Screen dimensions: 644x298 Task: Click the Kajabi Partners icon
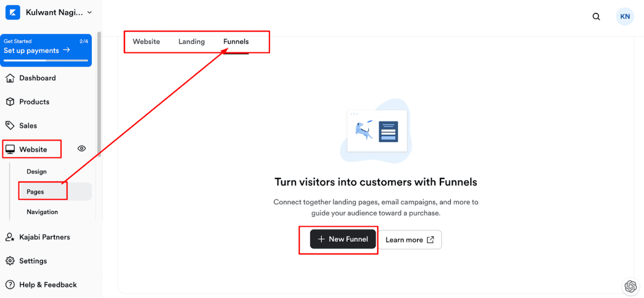[x=10, y=237]
